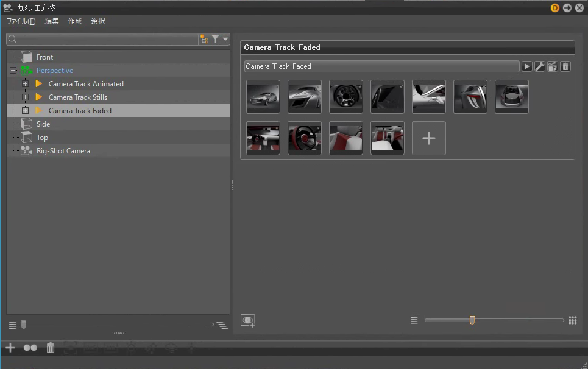The width and height of the screenshot is (588, 369).
Task: Click the Top camera cube icon
Action: coord(26,137)
